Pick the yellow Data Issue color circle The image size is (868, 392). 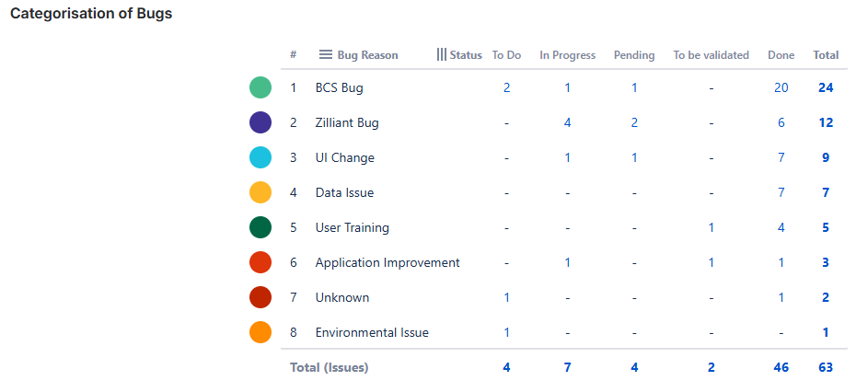click(x=260, y=193)
